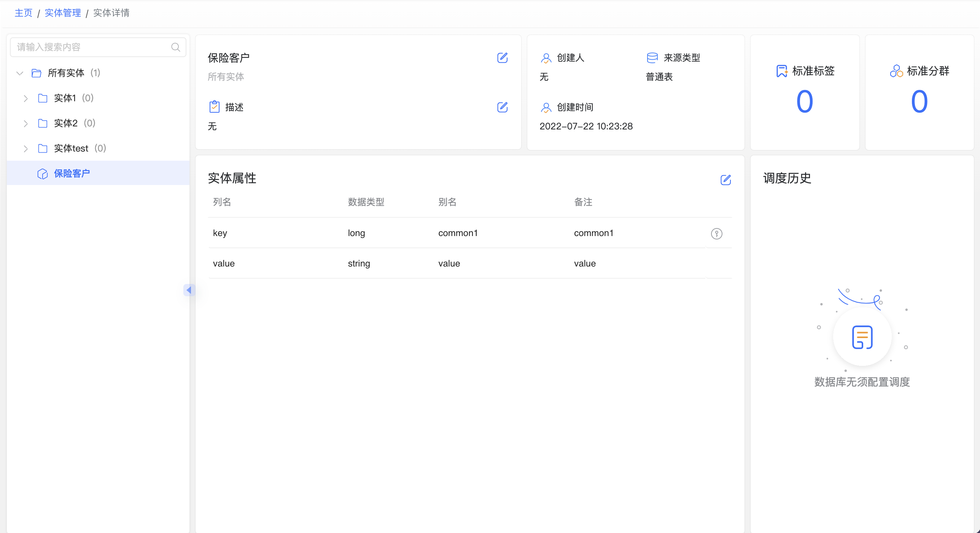Click the 标准分群 group icon
Screen dimensions: 980x533
pyautogui.click(x=896, y=71)
